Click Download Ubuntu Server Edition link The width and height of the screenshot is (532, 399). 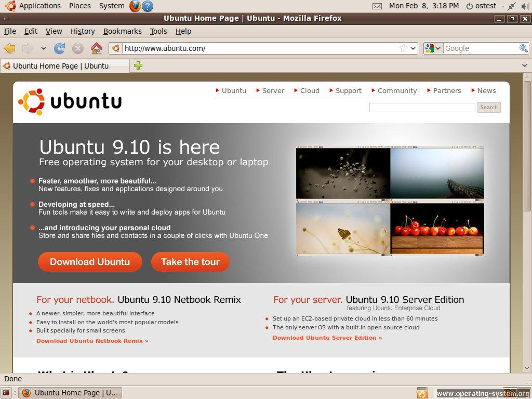[327, 338]
